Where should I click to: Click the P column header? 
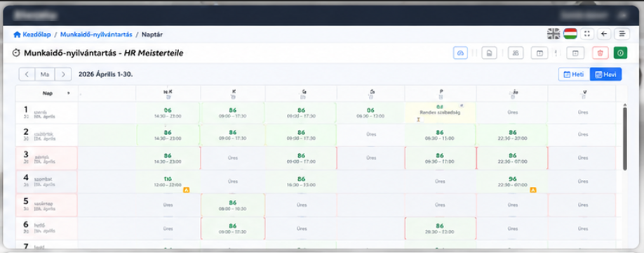pyautogui.click(x=441, y=93)
